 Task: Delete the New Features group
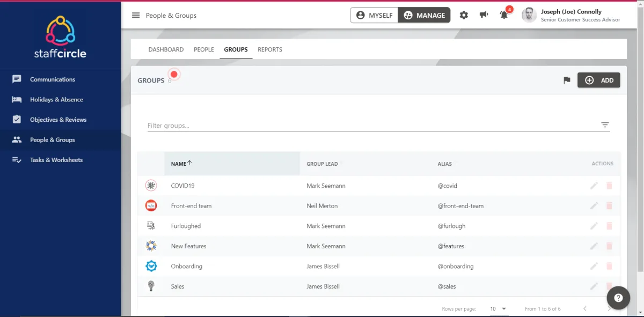(x=609, y=246)
